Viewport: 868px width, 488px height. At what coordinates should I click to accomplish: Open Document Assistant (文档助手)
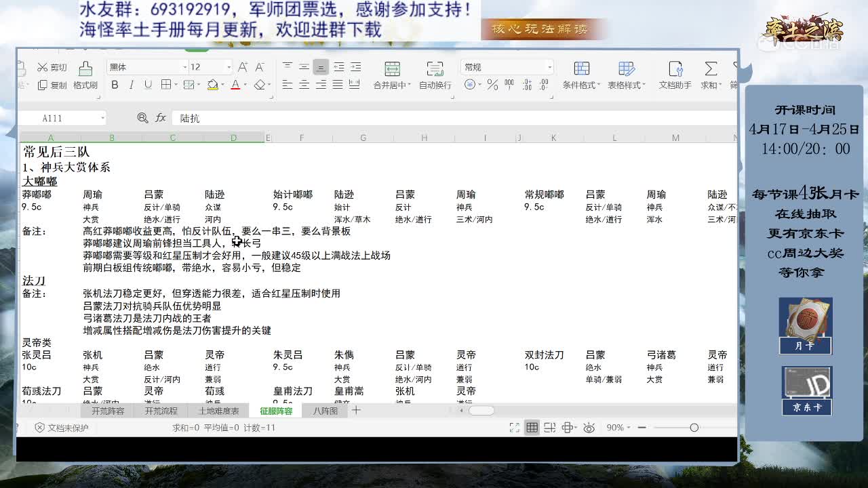pyautogui.click(x=675, y=75)
